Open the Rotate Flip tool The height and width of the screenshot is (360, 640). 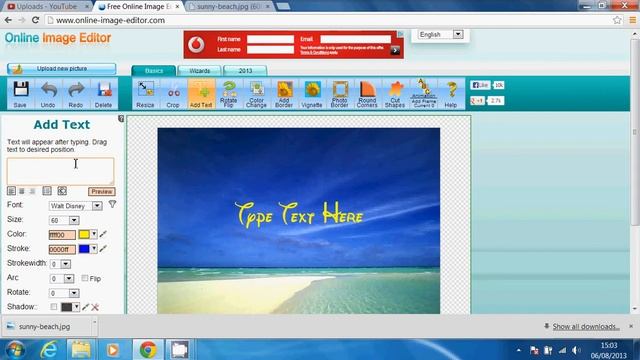[x=229, y=94]
